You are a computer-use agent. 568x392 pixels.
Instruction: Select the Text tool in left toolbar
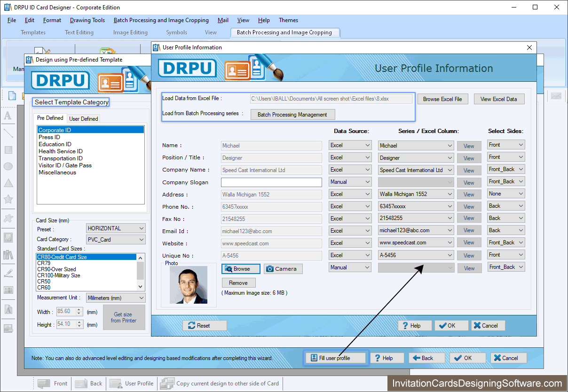click(8, 116)
